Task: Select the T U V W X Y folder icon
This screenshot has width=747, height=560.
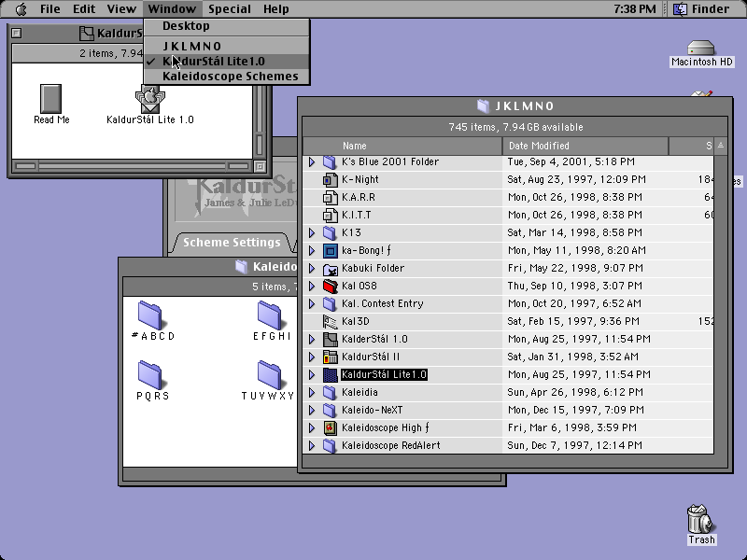Action: (x=270, y=375)
